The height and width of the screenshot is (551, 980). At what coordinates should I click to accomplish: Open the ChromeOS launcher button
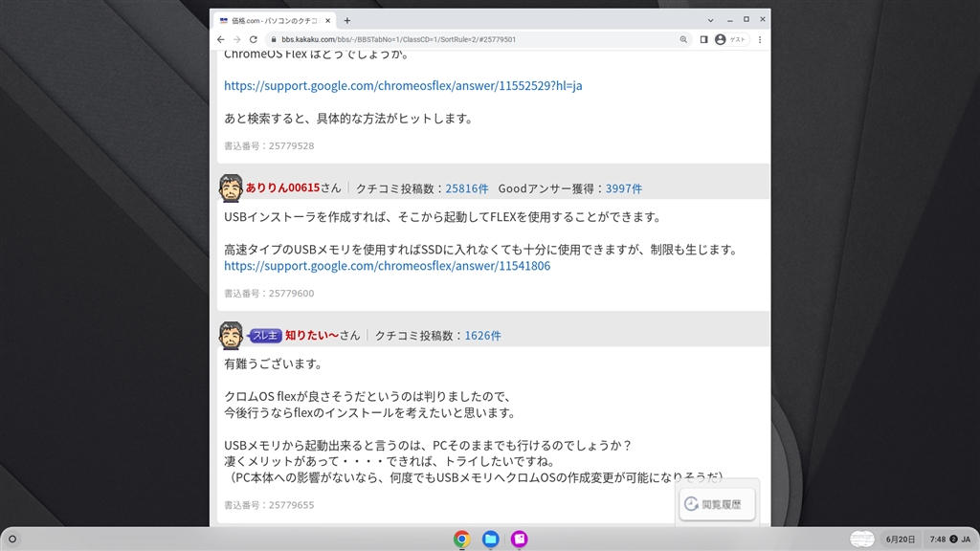point(11,539)
